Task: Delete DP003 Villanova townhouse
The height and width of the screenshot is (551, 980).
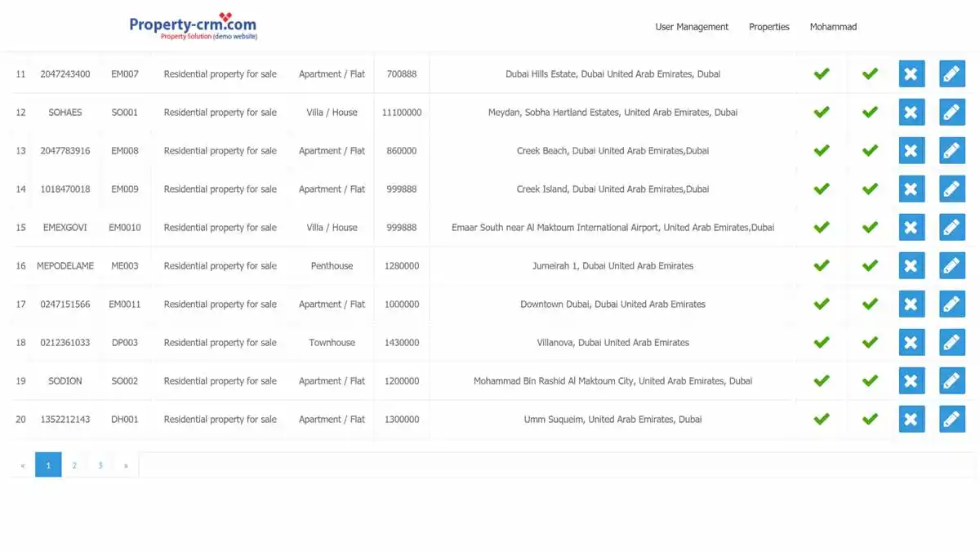Action: coord(911,343)
